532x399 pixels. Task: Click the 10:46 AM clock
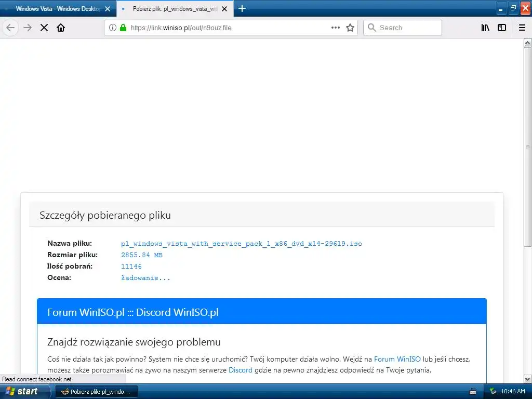[513, 392]
